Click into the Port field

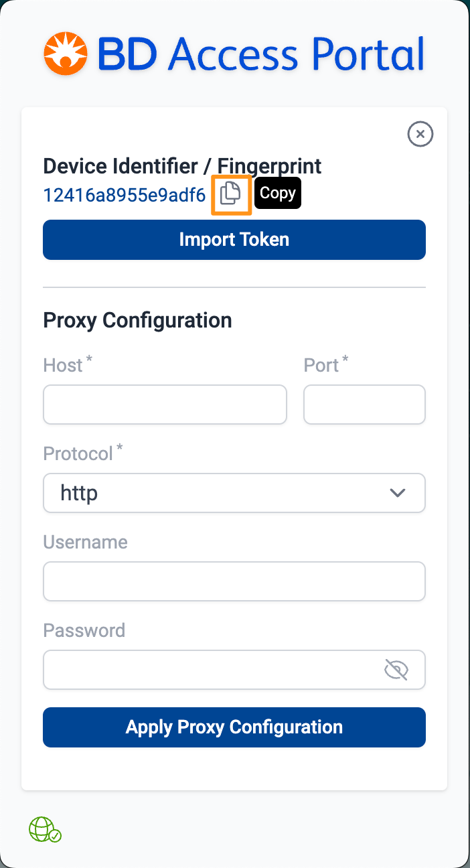tap(364, 405)
